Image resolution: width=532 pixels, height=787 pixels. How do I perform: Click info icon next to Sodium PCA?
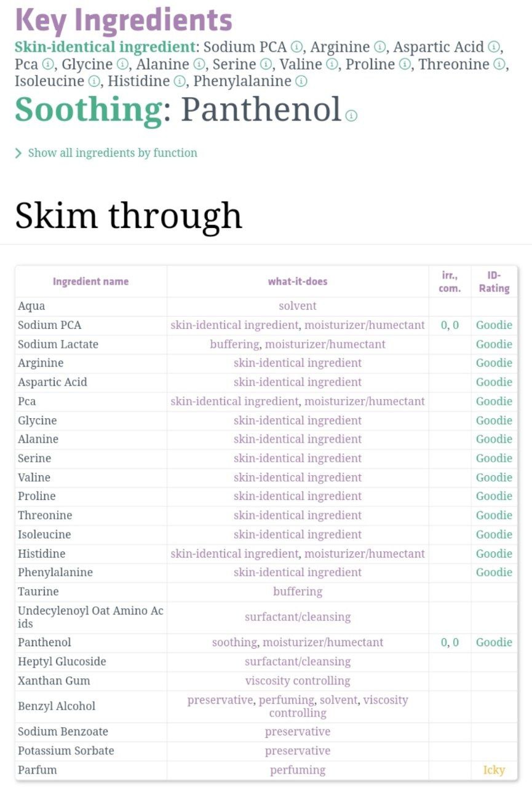[297, 47]
